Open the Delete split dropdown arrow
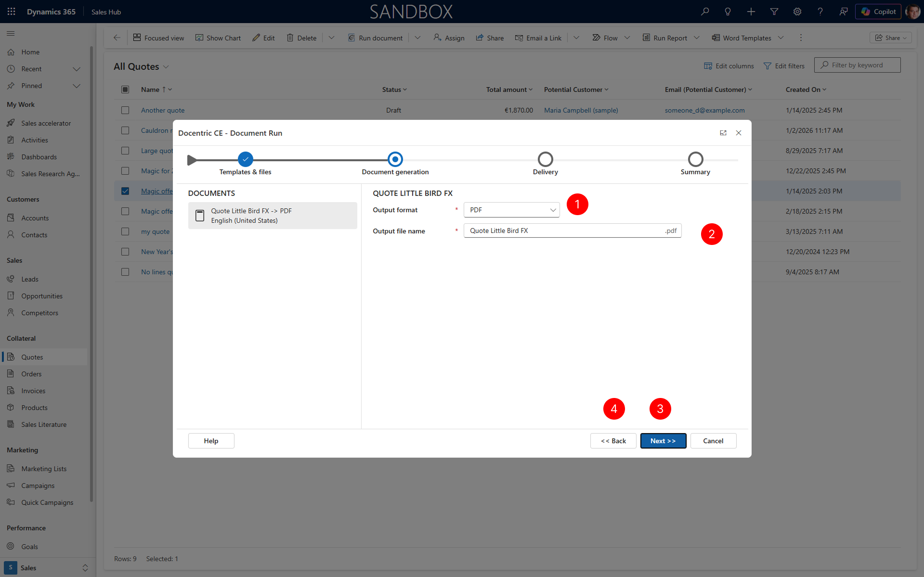 (331, 38)
